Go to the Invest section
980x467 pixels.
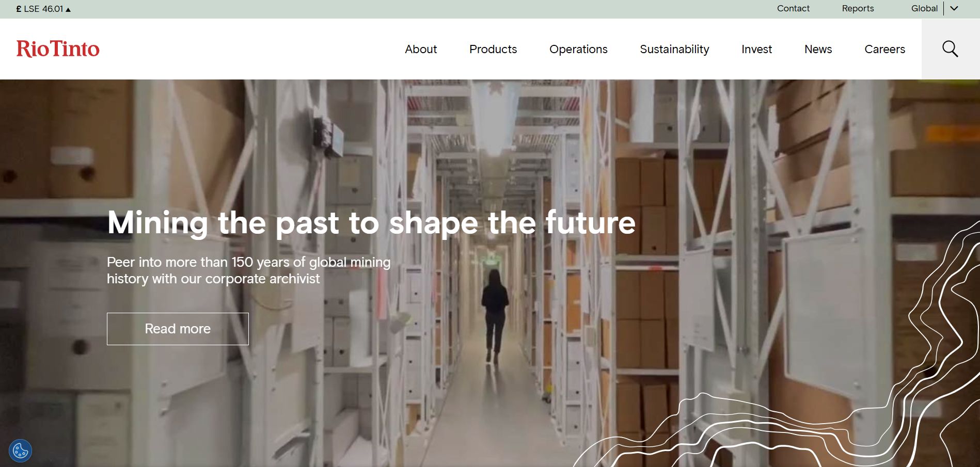[756, 49]
